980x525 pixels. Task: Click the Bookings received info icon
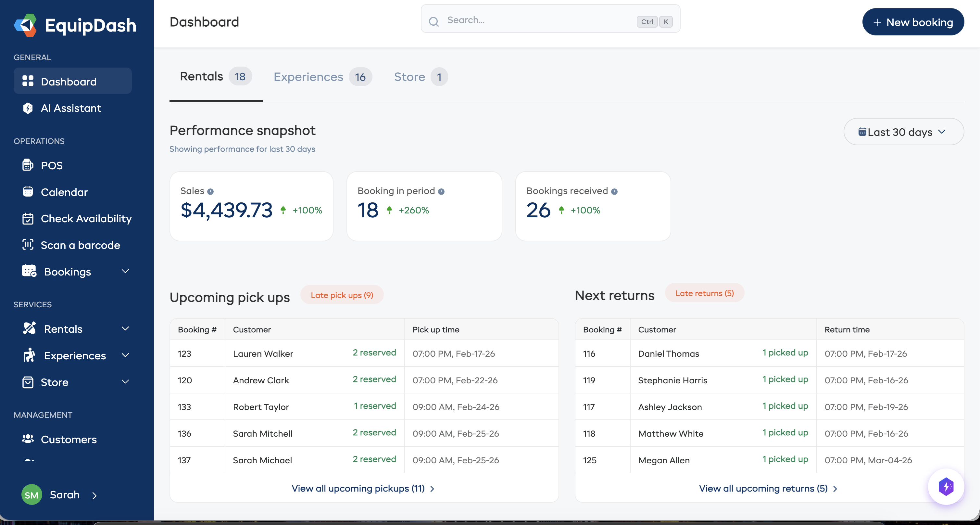[614, 191]
